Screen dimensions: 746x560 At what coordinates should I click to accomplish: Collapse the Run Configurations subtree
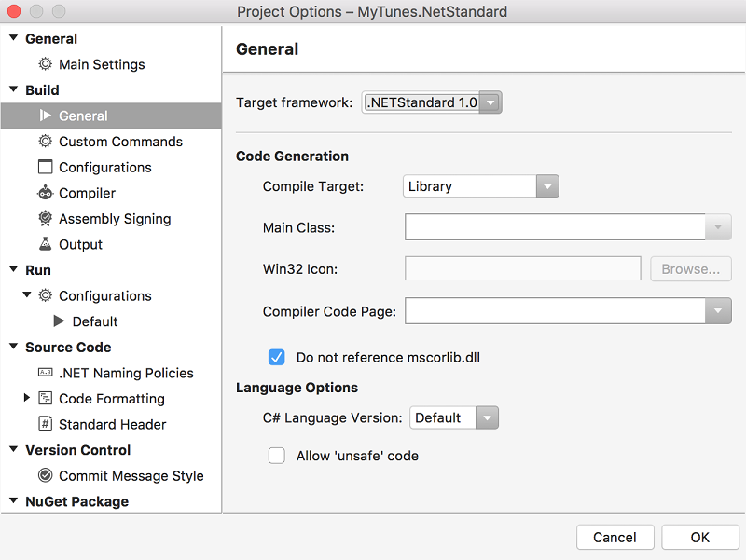click(27, 294)
